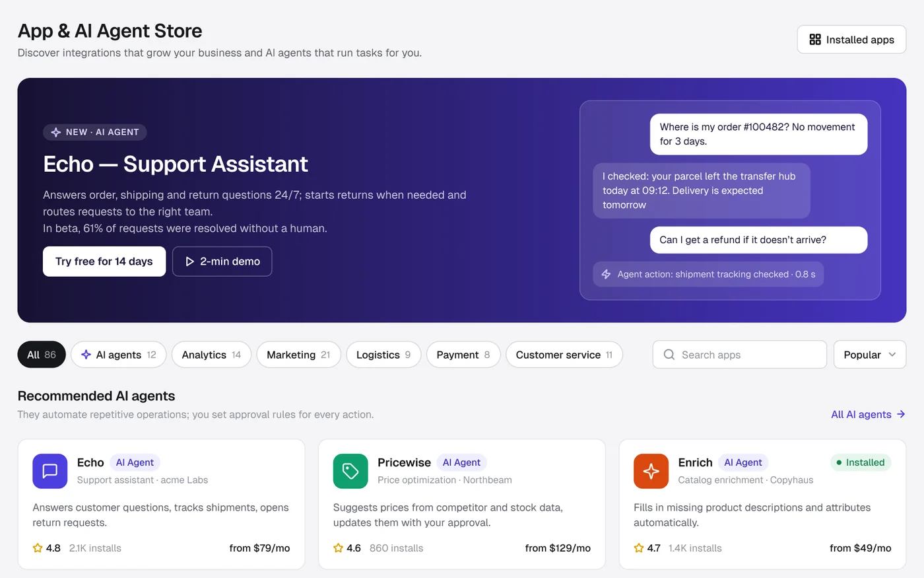The image size is (924, 578).
Task: Click the star rating icon on Pricewise card
Action: [339, 548]
